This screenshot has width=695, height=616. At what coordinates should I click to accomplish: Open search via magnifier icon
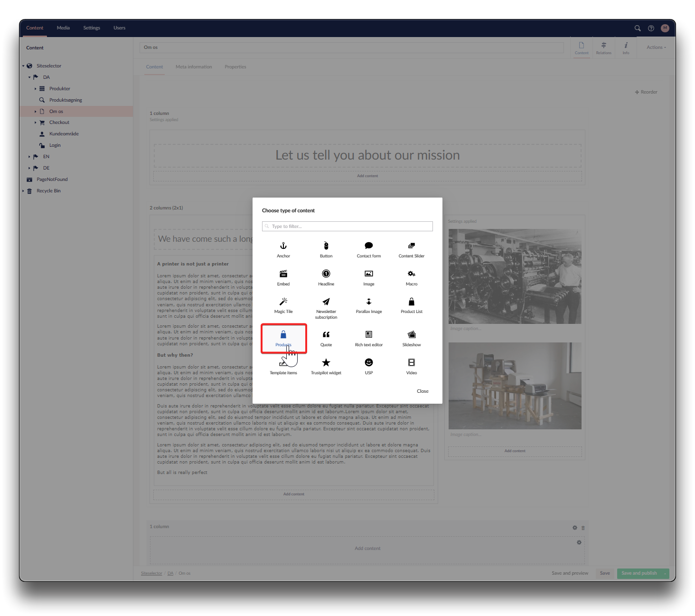tap(638, 28)
